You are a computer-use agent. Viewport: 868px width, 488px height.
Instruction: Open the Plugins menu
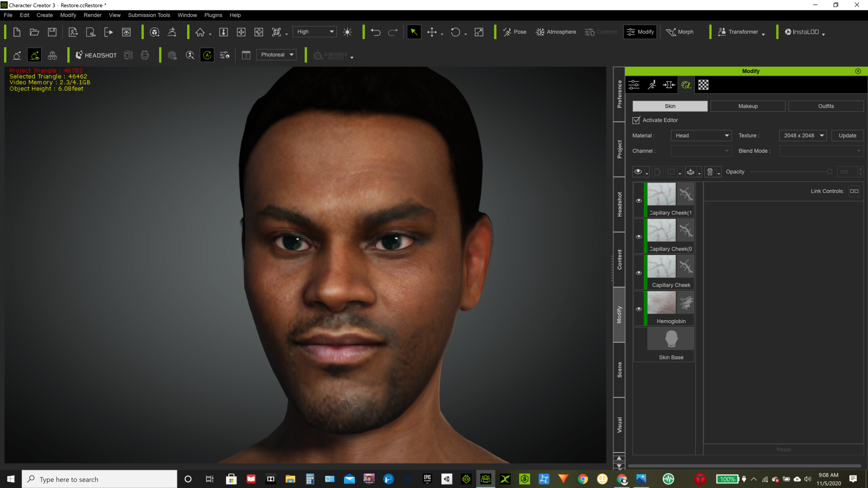pos(213,15)
